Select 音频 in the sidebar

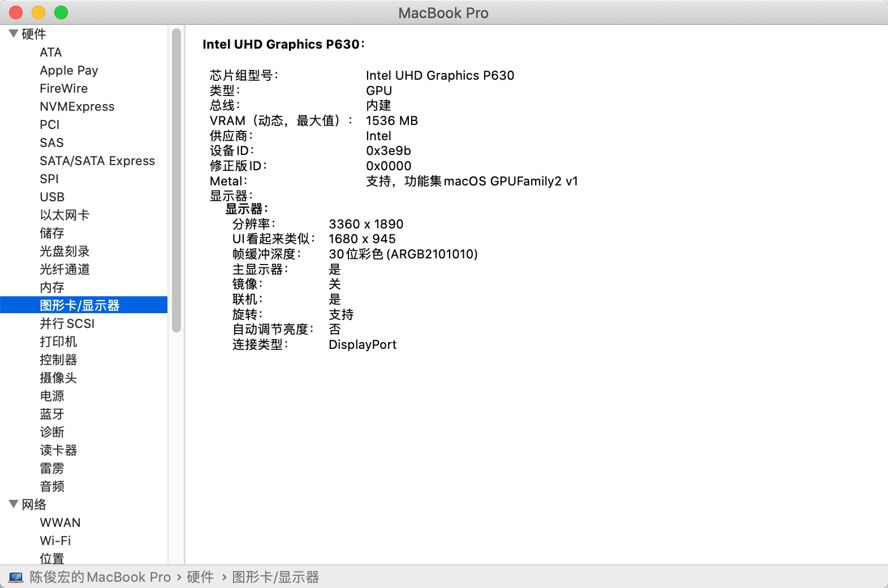[x=52, y=487]
